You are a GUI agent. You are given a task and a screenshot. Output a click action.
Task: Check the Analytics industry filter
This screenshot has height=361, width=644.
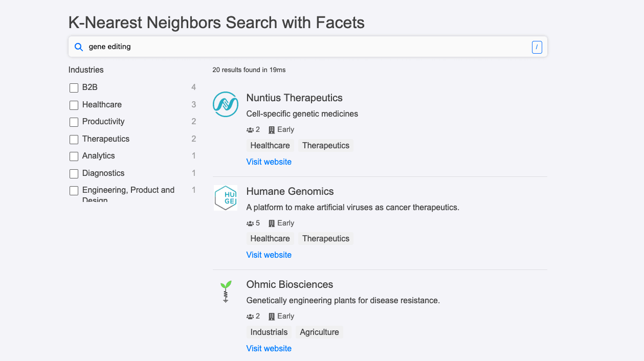[x=74, y=156]
